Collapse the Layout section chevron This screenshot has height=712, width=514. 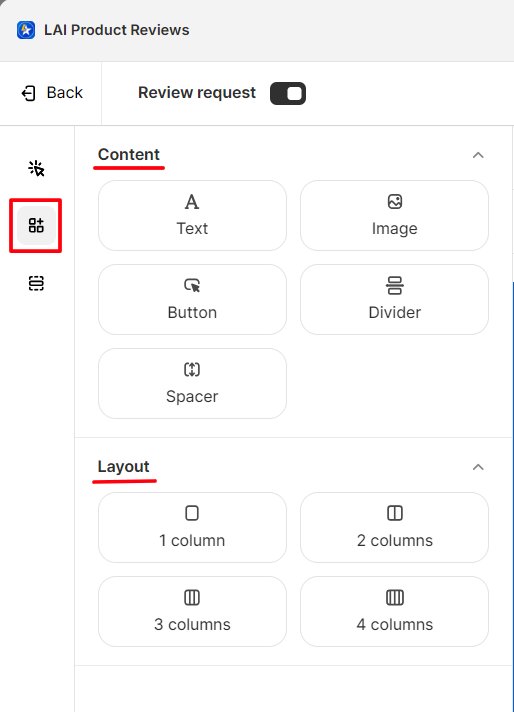coord(478,467)
